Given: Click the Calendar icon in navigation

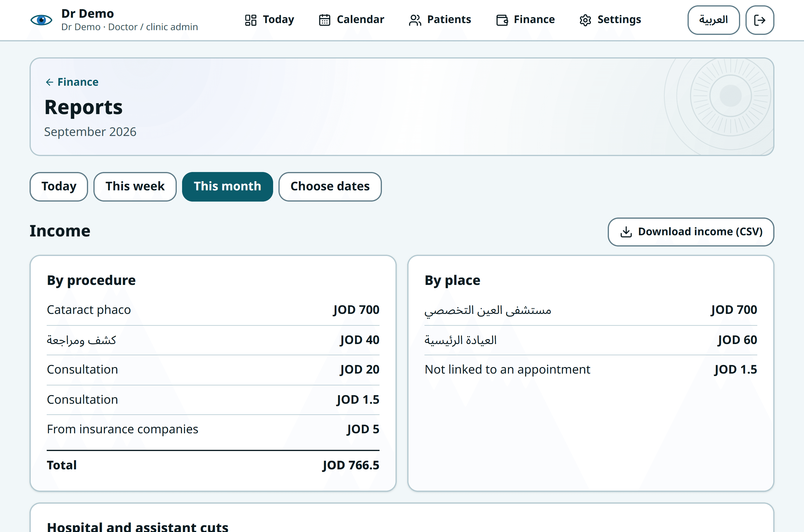Looking at the screenshot, I should (x=325, y=20).
